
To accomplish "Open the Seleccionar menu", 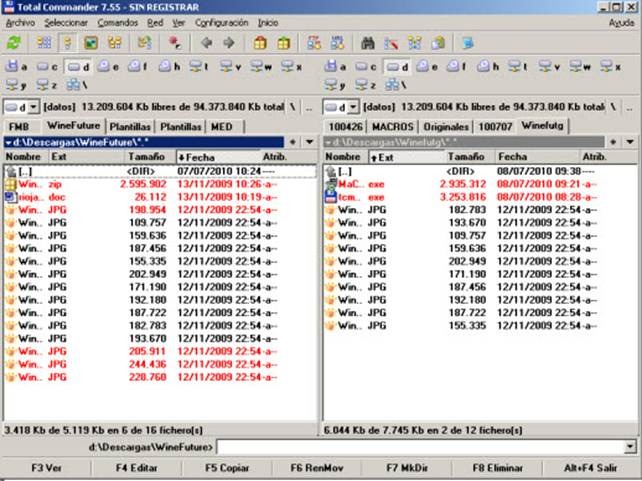I will click(66, 23).
